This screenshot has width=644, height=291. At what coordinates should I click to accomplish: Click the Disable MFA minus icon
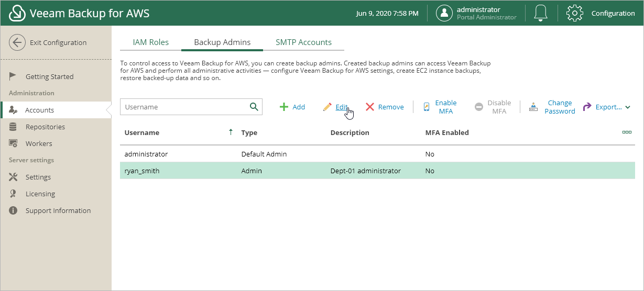click(x=479, y=107)
